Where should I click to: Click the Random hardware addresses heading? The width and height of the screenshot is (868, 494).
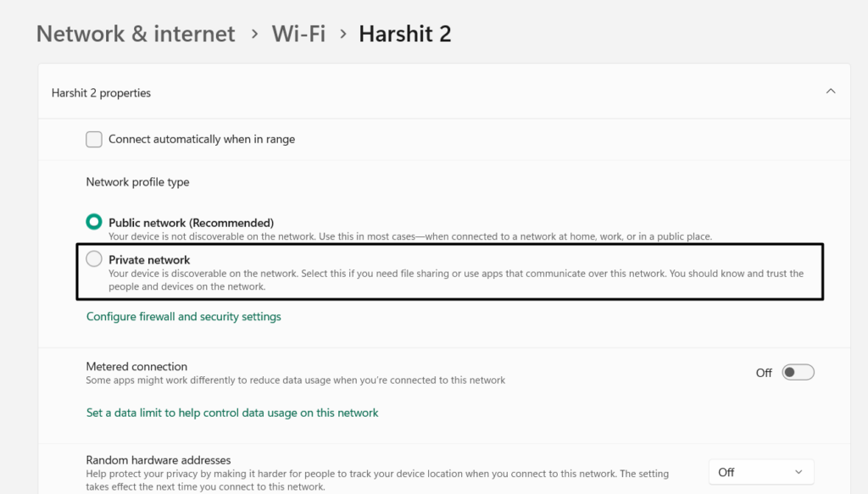coord(159,459)
